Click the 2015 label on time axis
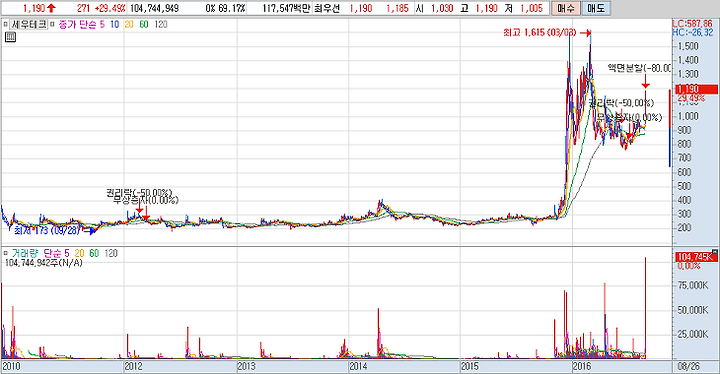This screenshot has height=374, width=720. point(470,367)
